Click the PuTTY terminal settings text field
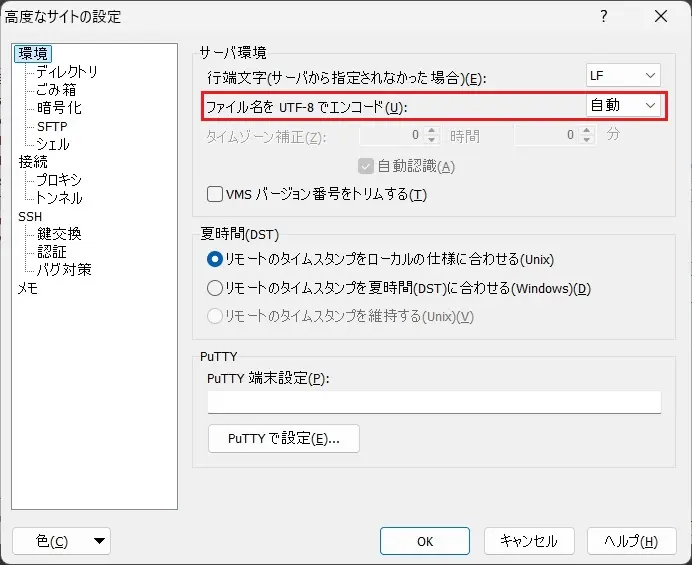This screenshot has width=692, height=565. [434, 402]
